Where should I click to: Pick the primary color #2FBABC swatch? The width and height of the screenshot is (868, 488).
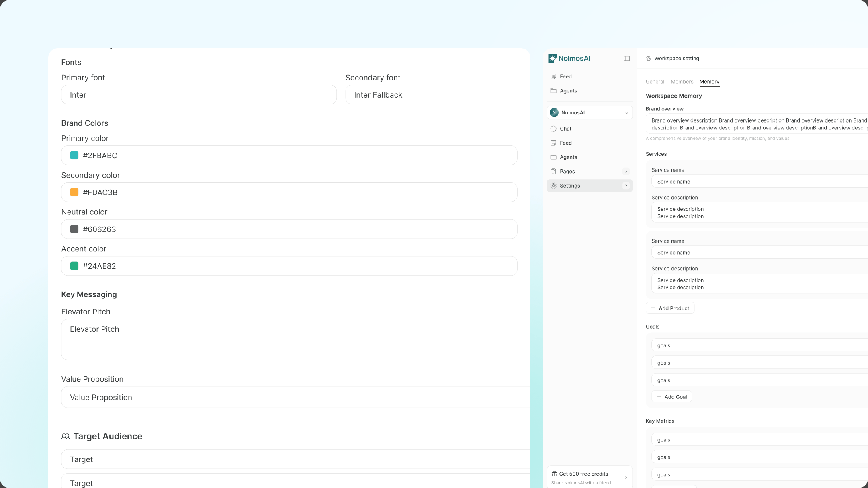(74, 155)
